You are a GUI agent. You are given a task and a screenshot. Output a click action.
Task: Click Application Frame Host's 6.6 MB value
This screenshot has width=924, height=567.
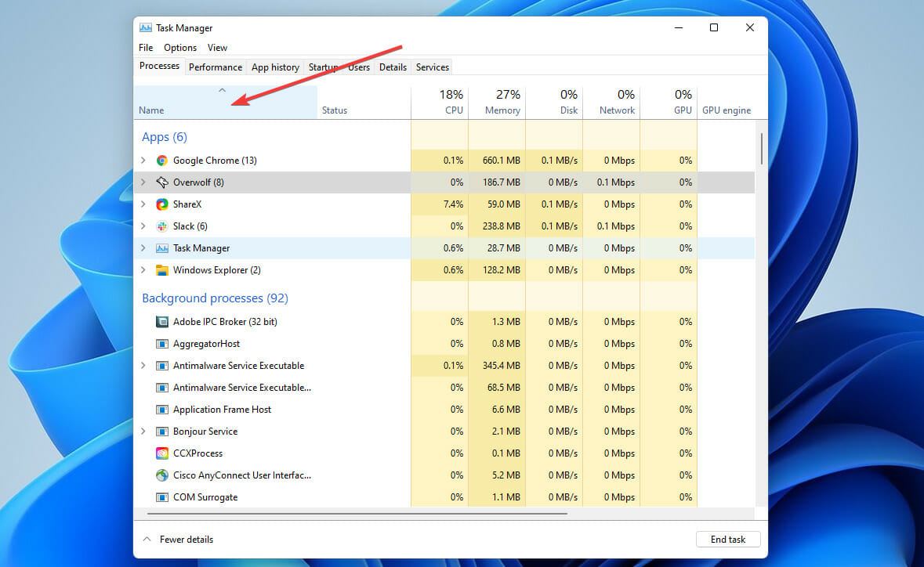click(506, 410)
